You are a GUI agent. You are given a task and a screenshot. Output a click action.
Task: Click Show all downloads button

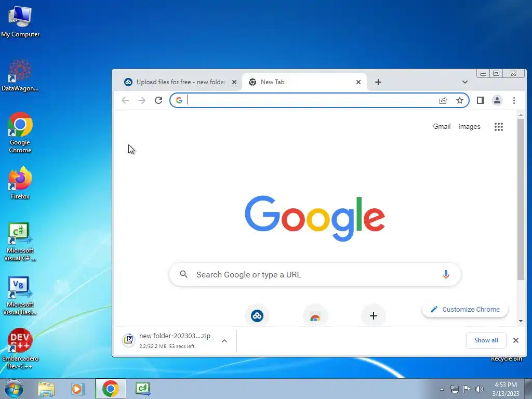click(486, 340)
